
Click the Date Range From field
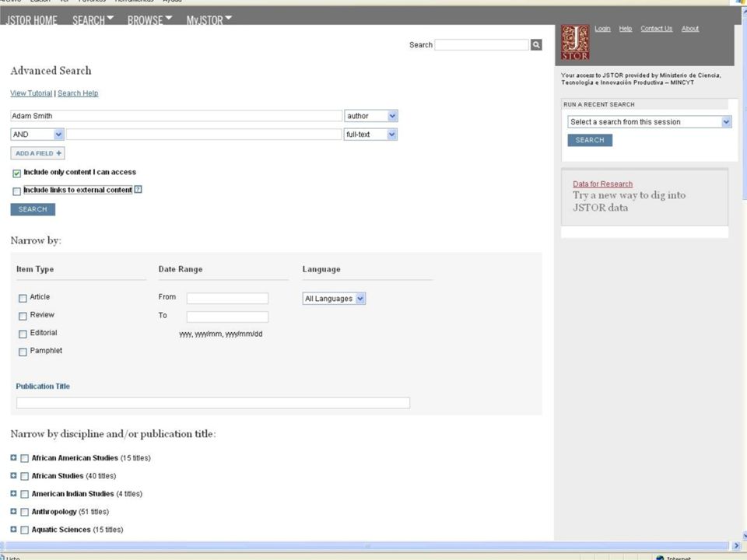[227, 298]
